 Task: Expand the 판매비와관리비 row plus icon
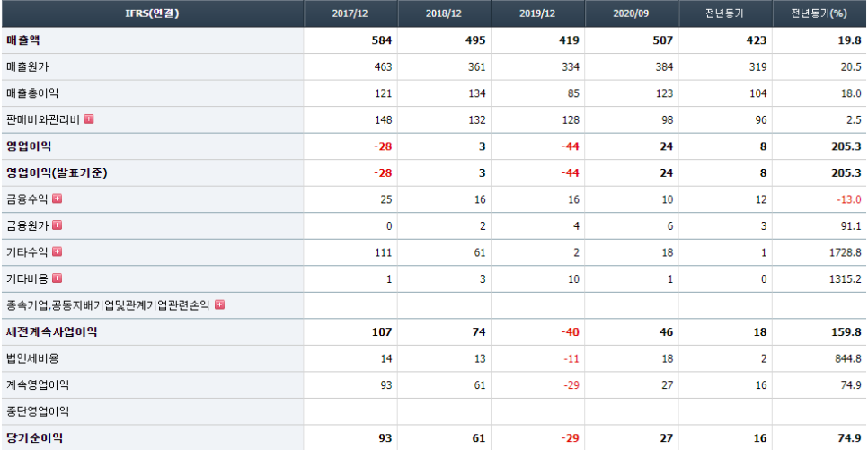point(89,119)
